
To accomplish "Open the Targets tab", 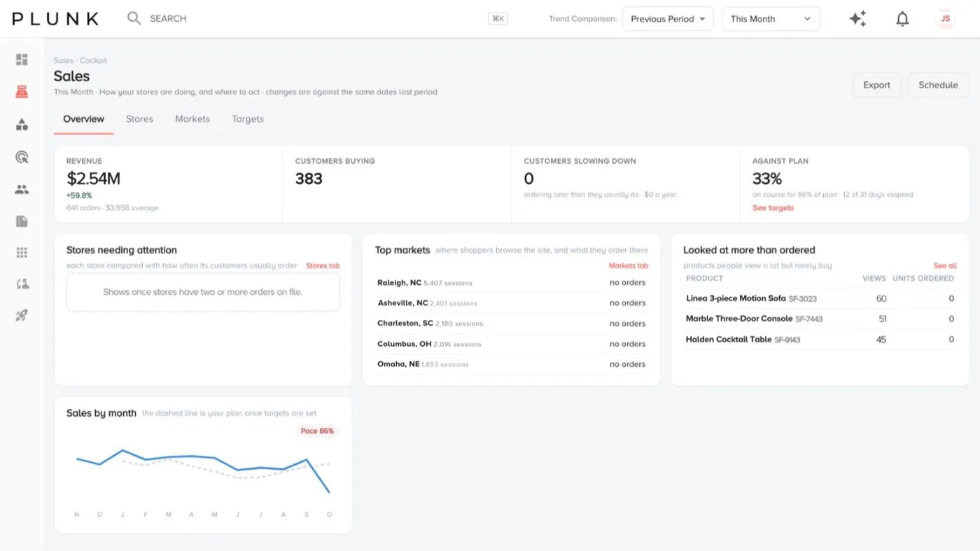I will [x=248, y=119].
